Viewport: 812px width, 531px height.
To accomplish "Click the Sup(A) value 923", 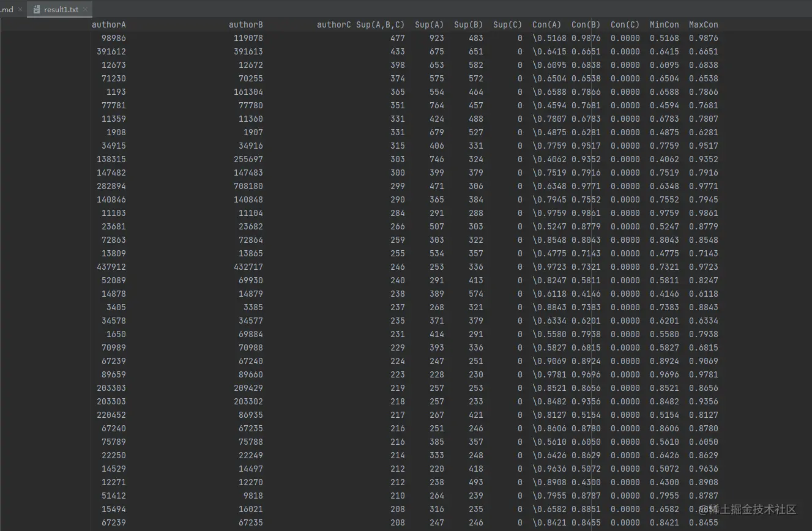I will tap(437, 38).
